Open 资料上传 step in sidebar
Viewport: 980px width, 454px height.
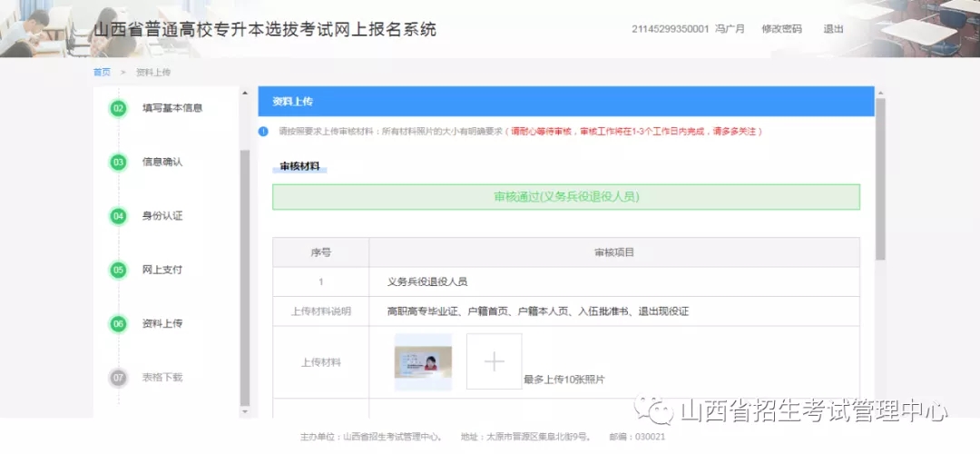click(162, 323)
